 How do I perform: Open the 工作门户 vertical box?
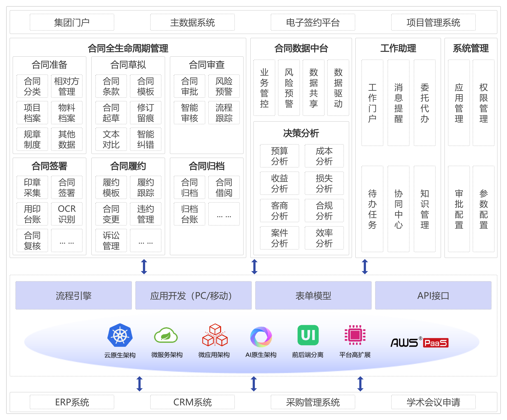(372, 103)
